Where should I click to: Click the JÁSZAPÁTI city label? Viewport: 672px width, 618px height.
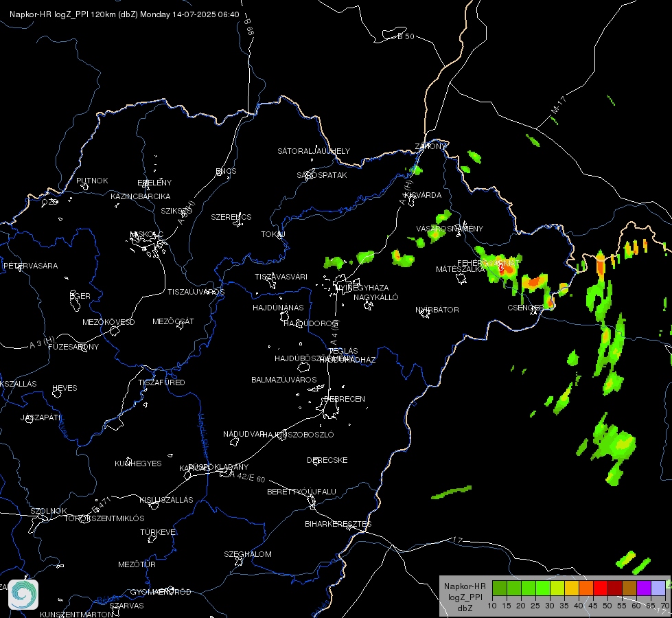point(40,417)
